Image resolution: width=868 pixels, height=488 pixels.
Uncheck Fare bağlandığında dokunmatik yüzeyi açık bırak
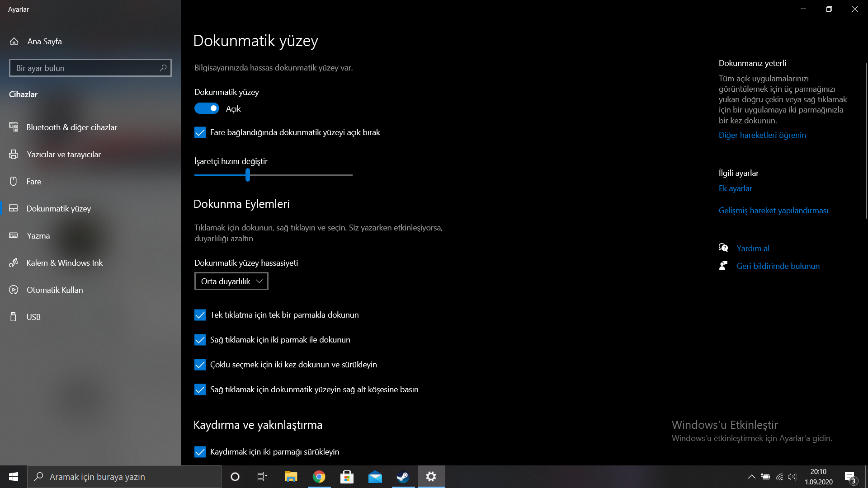200,132
